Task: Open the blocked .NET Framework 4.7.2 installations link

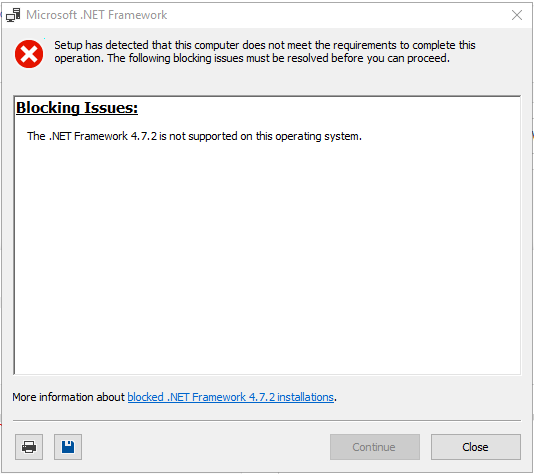Action: pos(231,397)
